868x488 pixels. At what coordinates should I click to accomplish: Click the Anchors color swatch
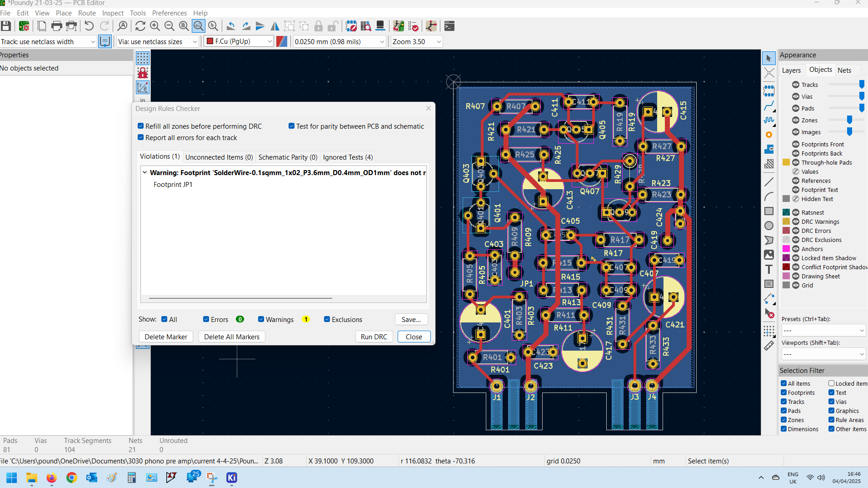coord(786,249)
